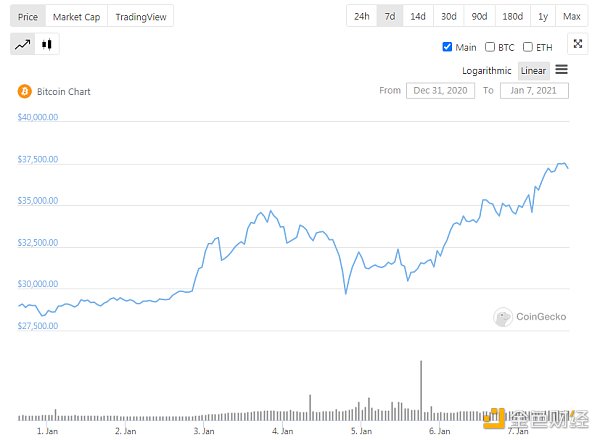Select the Price tab
Image resolution: width=600 pixels, height=440 pixels.
(29, 17)
